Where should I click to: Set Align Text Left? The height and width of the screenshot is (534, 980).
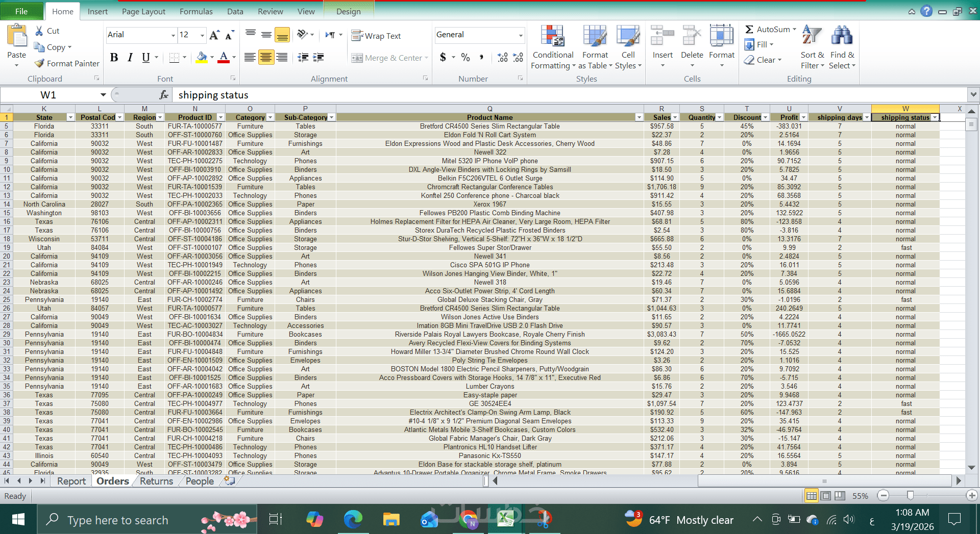point(250,57)
